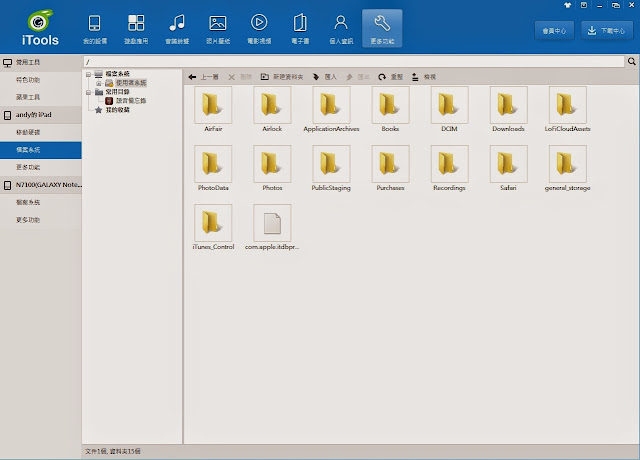640x460 pixels.
Task: Click the new folder toolbar button
Action: point(280,76)
